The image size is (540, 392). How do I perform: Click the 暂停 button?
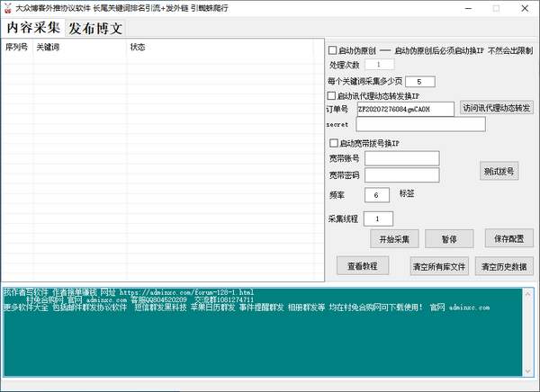(x=448, y=239)
